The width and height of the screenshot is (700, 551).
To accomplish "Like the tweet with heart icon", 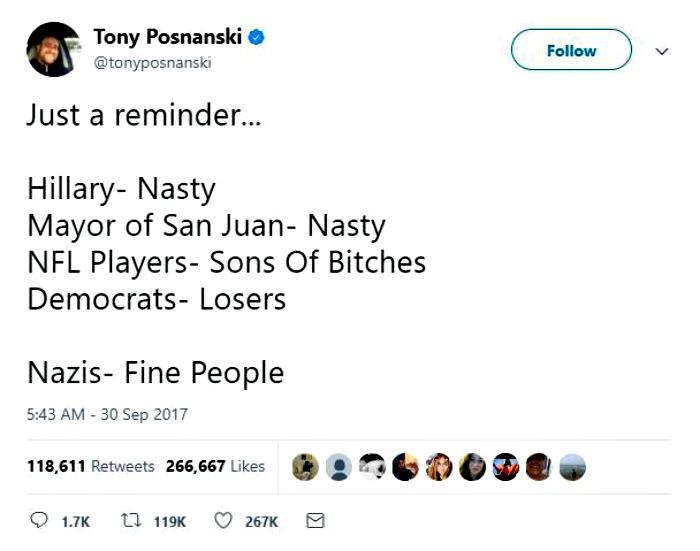I will click(x=223, y=521).
